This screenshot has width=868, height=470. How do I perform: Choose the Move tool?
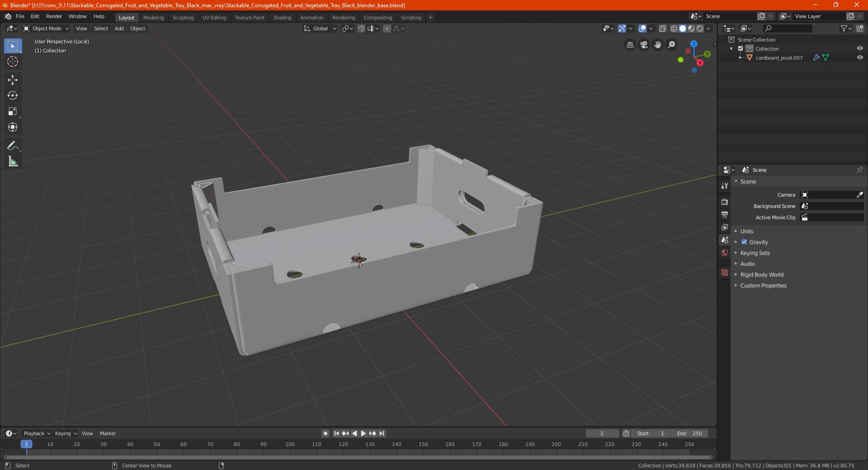coord(13,80)
